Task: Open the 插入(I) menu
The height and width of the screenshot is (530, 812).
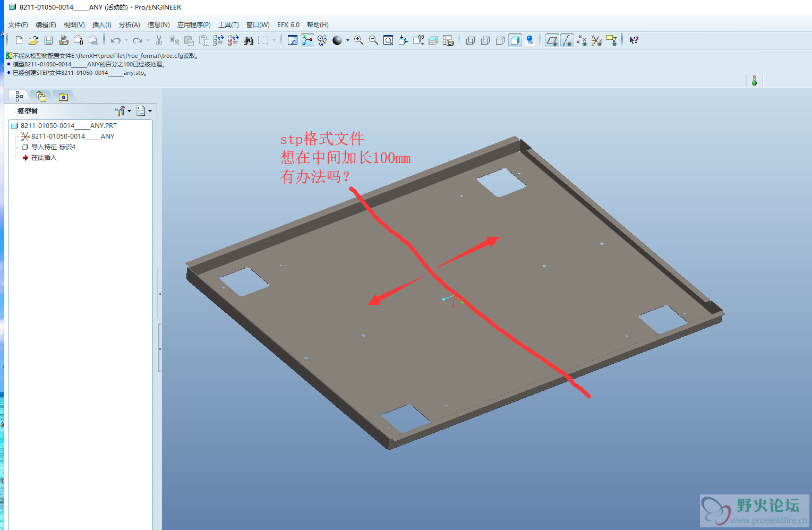Action: [102, 25]
